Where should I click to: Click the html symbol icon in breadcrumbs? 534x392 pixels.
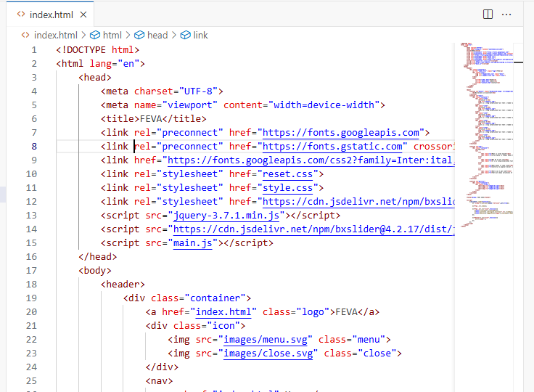click(x=94, y=35)
